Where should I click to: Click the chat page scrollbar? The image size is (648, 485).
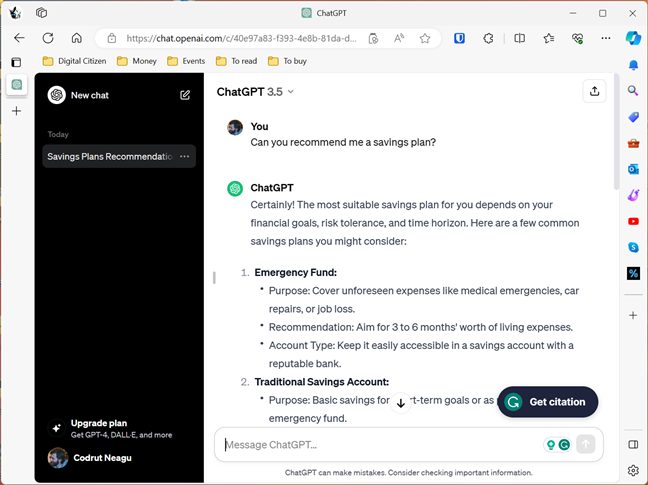click(x=616, y=132)
